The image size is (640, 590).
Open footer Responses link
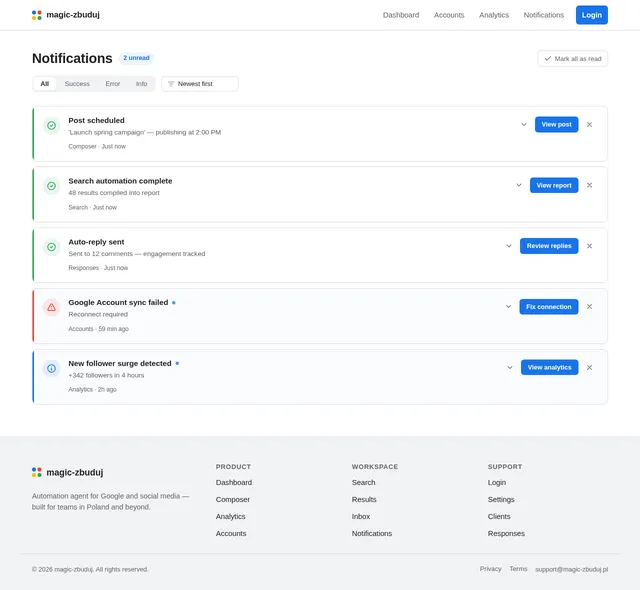[x=506, y=534]
